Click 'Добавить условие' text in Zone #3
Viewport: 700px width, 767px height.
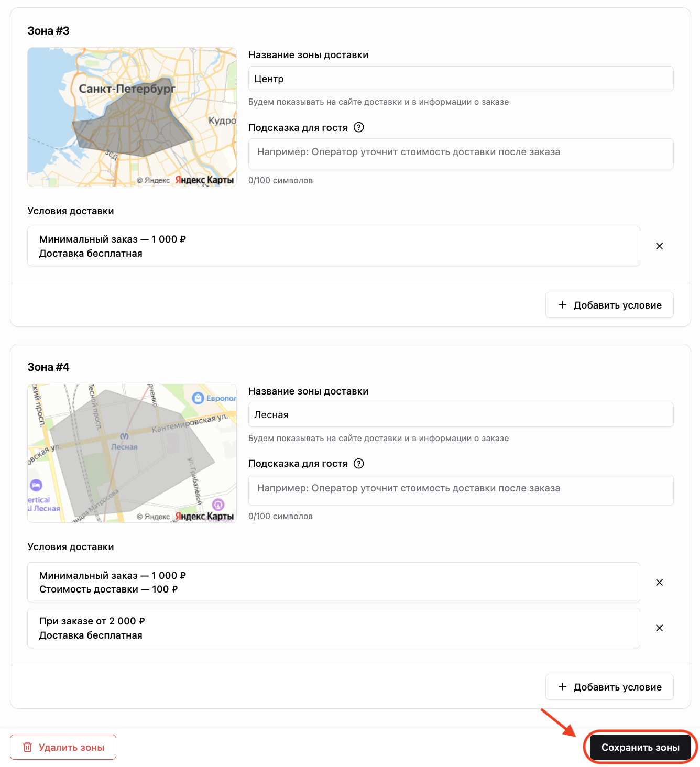[x=618, y=305]
